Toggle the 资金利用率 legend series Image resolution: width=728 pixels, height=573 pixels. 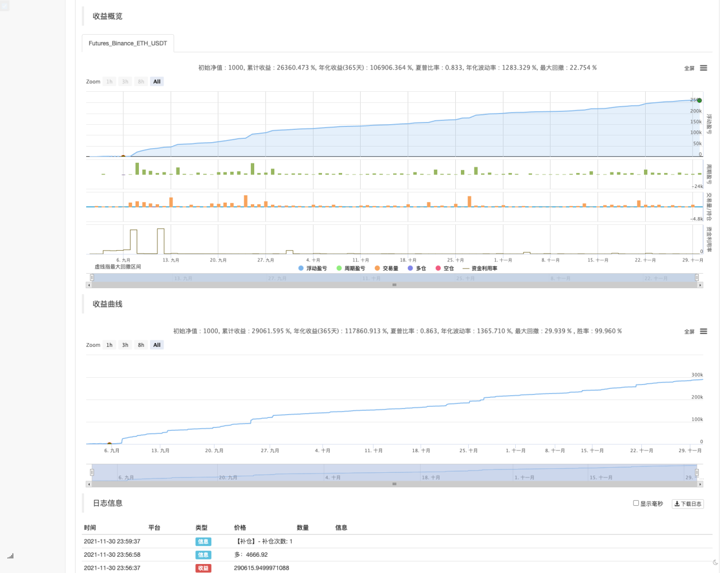[x=480, y=269]
